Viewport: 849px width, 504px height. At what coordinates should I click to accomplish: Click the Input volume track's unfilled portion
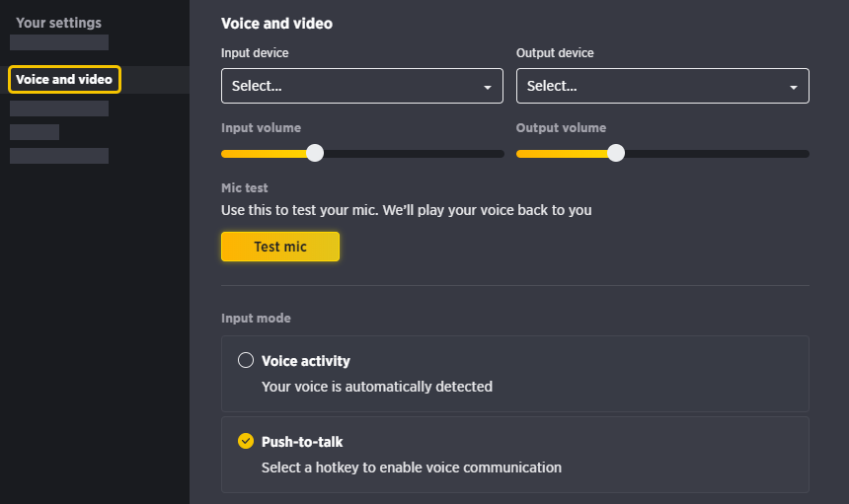click(x=414, y=154)
